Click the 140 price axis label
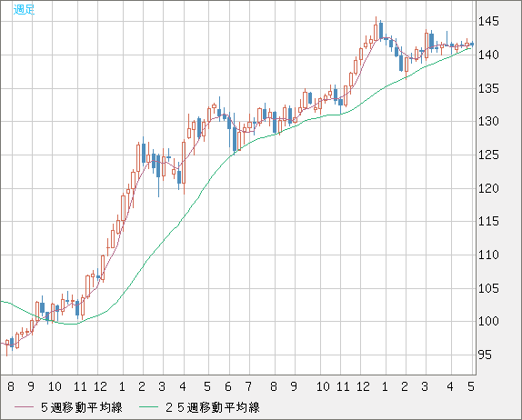This screenshot has width=522, height=420. point(488,55)
